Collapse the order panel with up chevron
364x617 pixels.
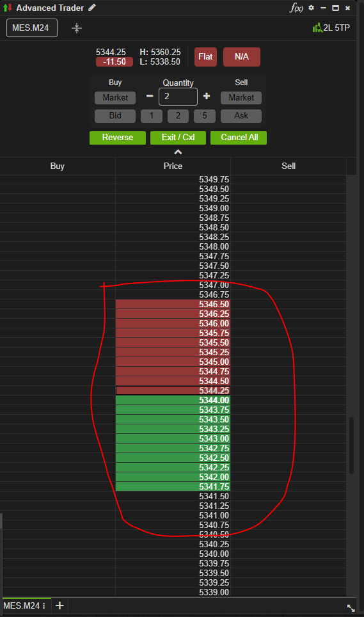[x=178, y=152]
